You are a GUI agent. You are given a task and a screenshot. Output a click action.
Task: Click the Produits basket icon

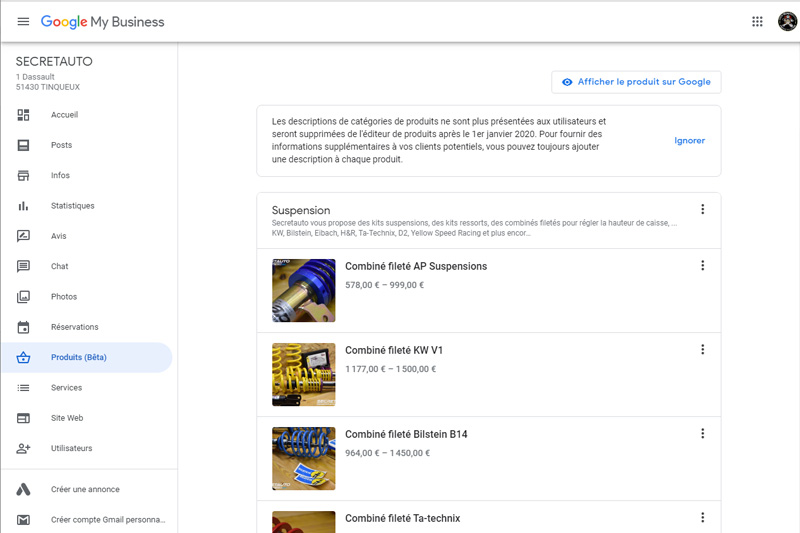[x=23, y=358]
